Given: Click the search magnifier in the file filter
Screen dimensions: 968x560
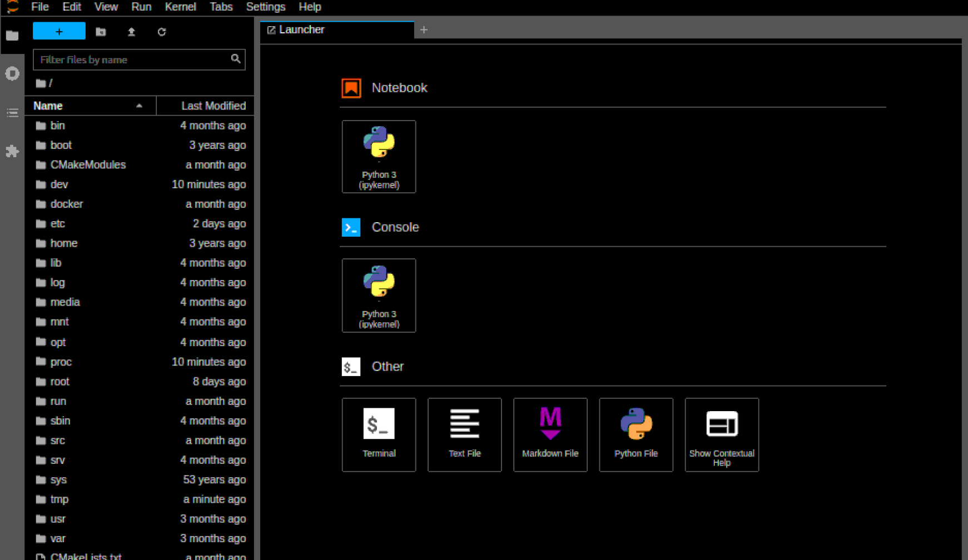Looking at the screenshot, I should pyautogui.click(x=236, y=59).
